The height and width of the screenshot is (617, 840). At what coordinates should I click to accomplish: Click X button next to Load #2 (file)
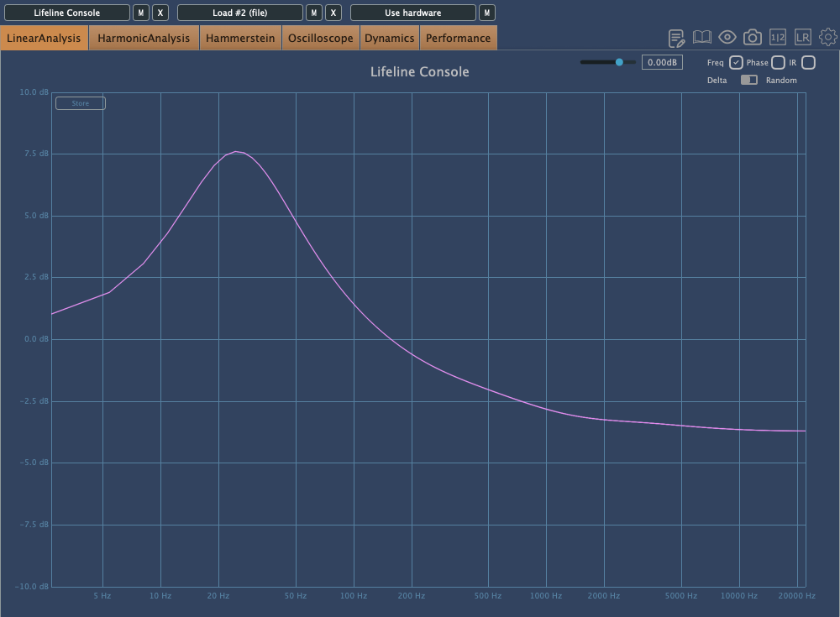[333, 13]
